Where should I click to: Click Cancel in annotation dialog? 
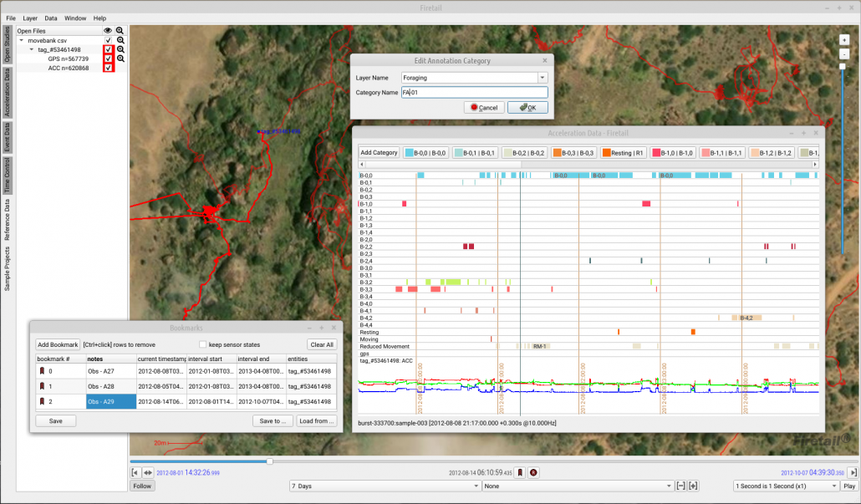(484, 108)
